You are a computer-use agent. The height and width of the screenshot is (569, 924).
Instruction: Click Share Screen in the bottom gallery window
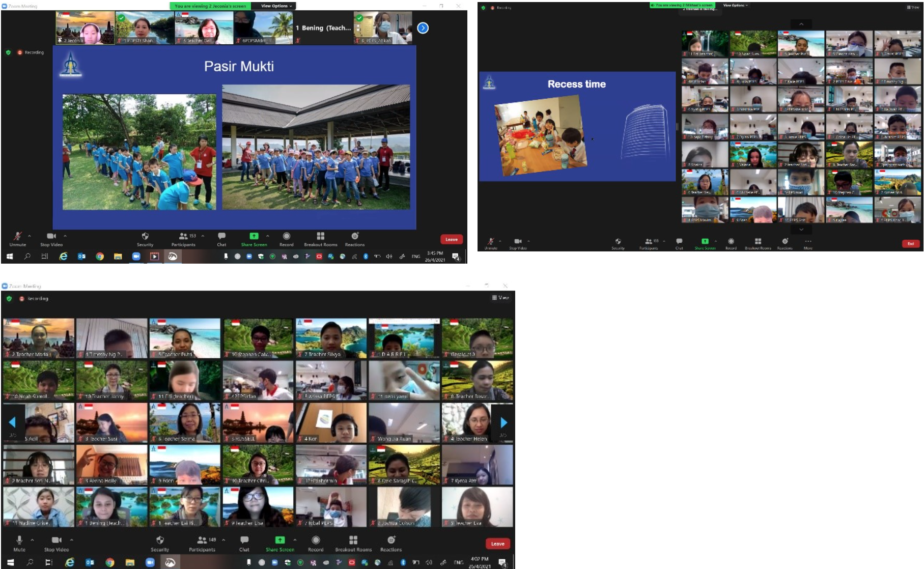click(280, 544)
